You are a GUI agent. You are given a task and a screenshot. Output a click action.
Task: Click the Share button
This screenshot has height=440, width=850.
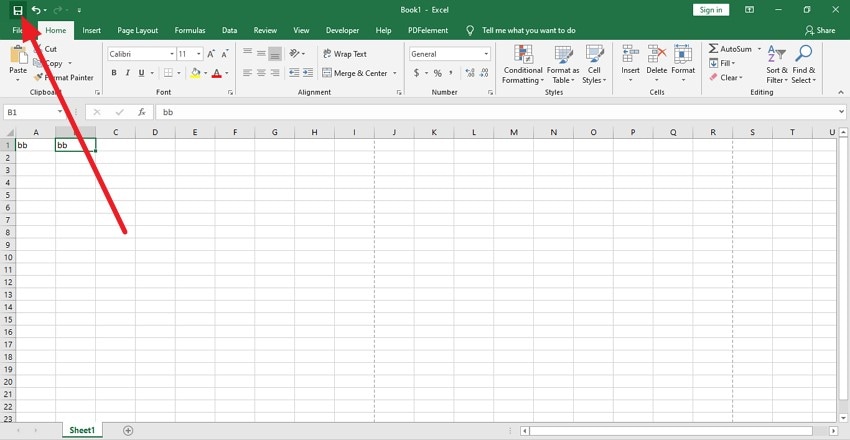click(820, 30)
